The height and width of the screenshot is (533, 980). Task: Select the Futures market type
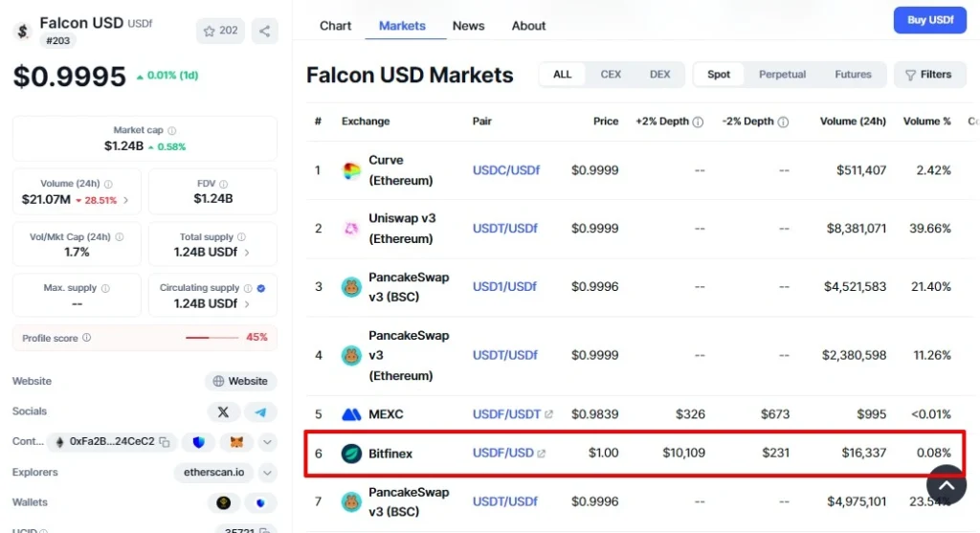click(853, 75)
